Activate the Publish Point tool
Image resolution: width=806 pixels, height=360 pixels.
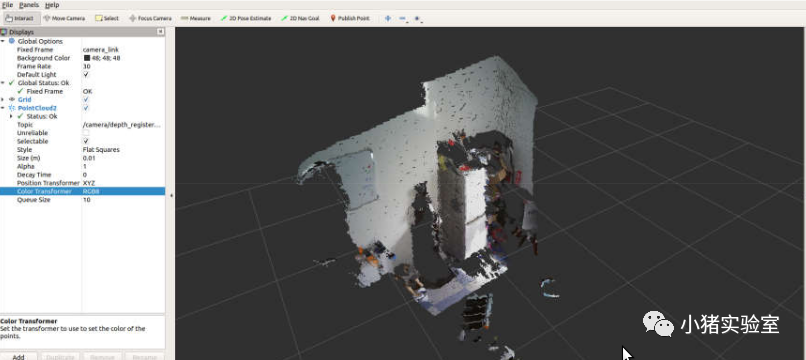(350, 18)
